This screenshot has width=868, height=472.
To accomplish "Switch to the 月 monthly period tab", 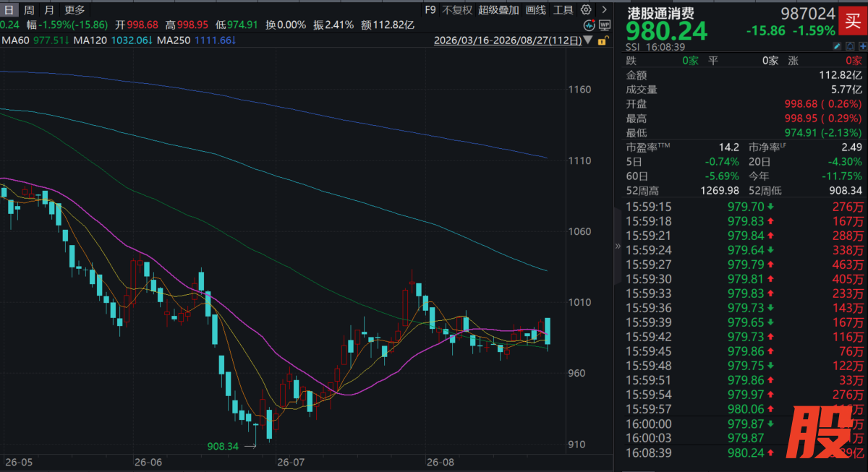I will click(48, 10).
